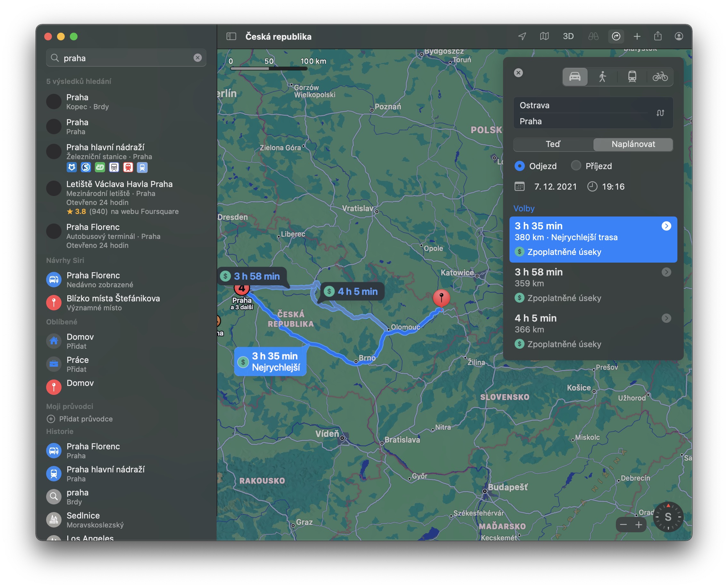The width and height of the screenshot is (728, 588).
Task: Switch to 3D map view
Action: (568, 36)
